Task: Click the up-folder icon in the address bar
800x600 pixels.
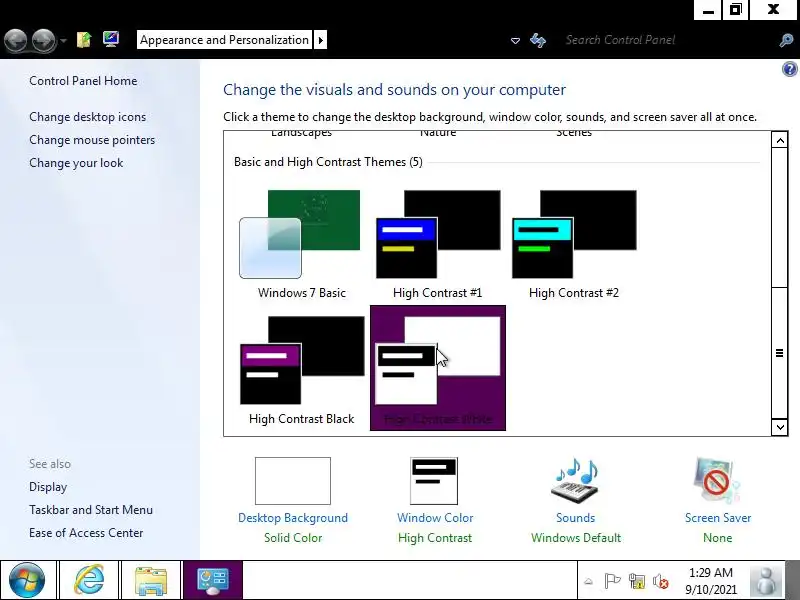Action: click(x=84, y=40)
